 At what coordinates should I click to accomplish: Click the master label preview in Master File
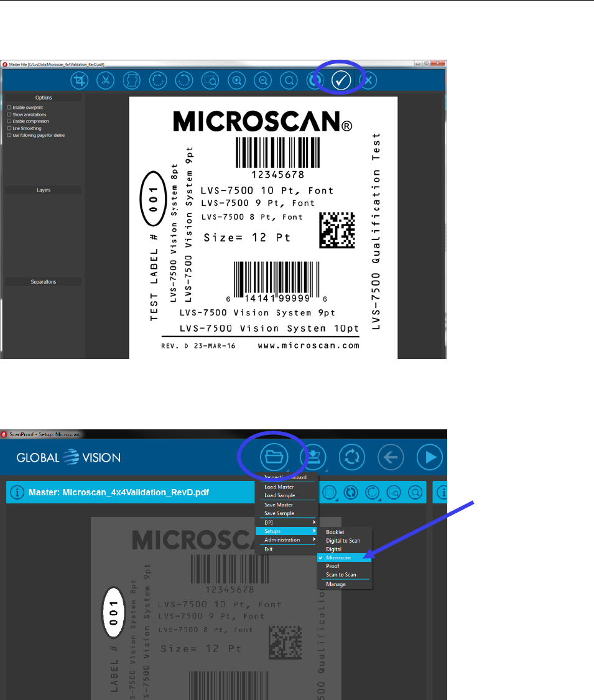pos(263,228)
